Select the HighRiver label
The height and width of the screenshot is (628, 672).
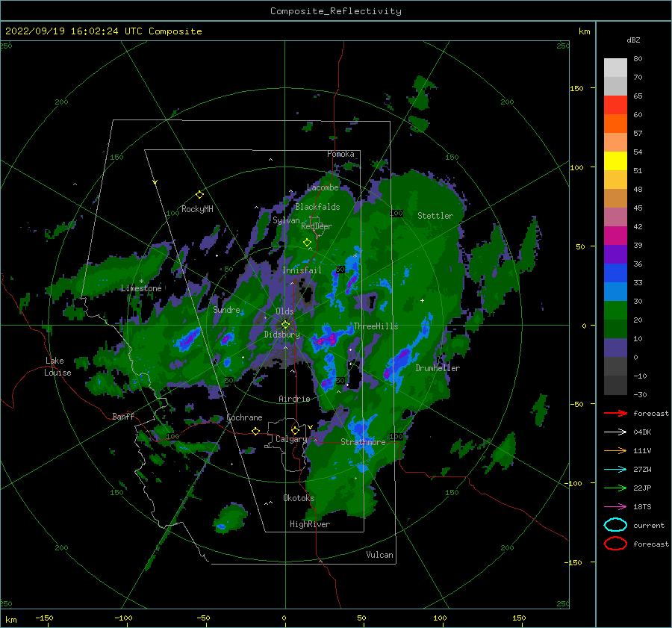[x=310, y=524]
